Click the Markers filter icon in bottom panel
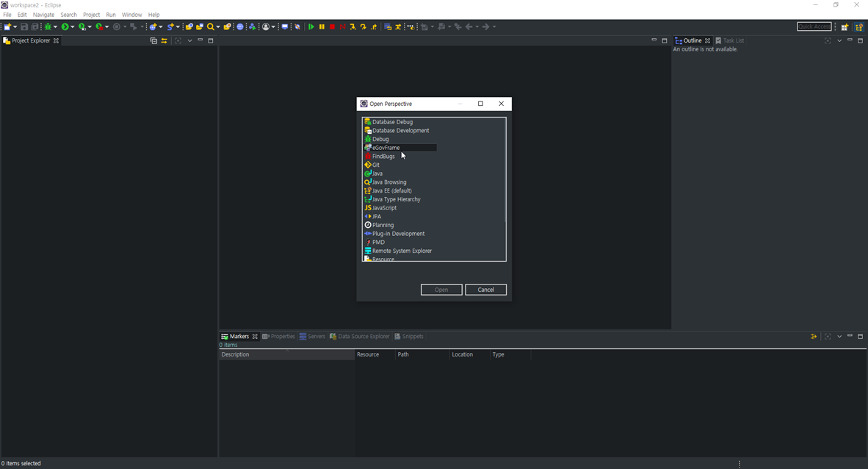This screenshot has width=868, height=469. pos(814,337)
